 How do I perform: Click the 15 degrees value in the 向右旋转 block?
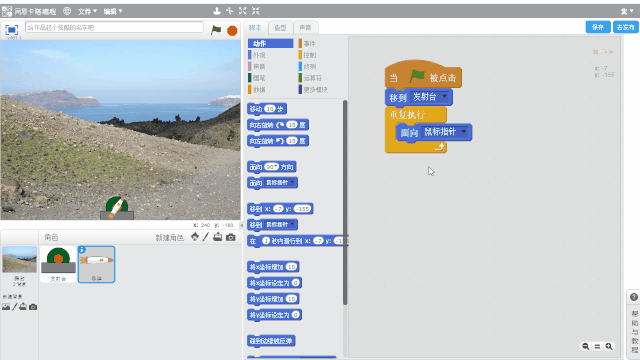click(x=291, y=125)
